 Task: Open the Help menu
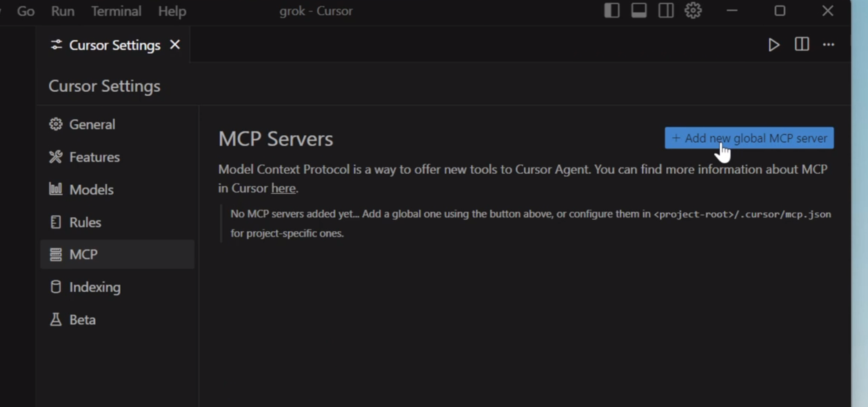[x=172, y=11]
